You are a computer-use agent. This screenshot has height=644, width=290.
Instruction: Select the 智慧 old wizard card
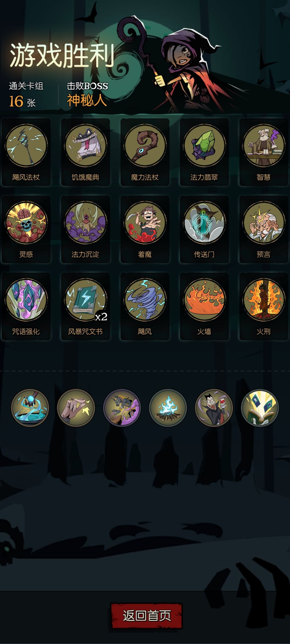(x=263, y=152)
